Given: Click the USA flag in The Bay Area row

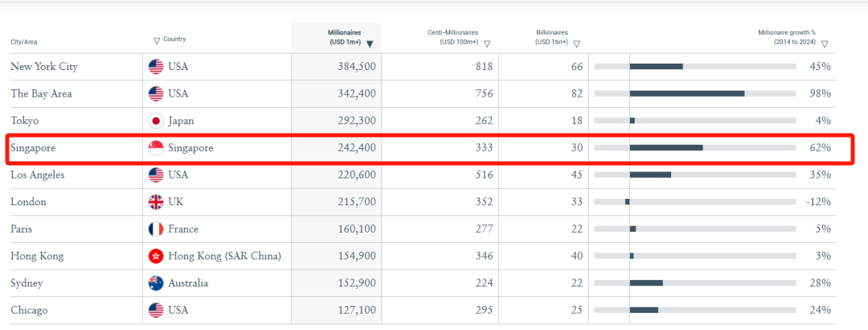Looking at the screenshot, I should point(156,93).
